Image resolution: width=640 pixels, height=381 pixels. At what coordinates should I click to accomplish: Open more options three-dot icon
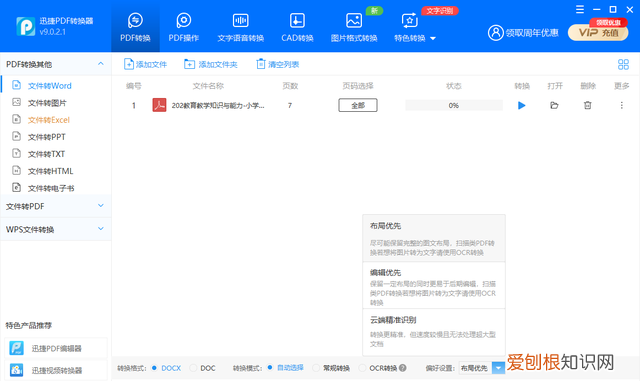pos(622,105)
